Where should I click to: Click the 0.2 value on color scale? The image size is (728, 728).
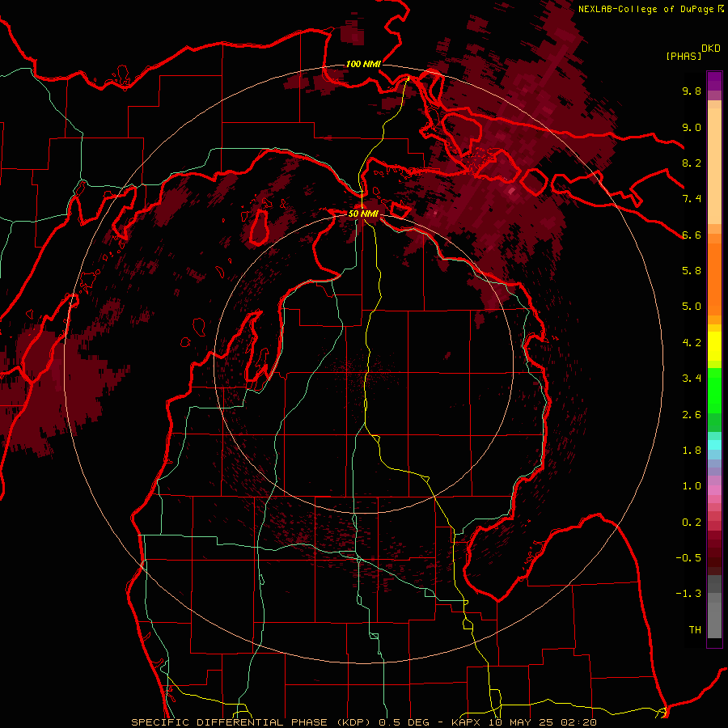click(692, 523)
